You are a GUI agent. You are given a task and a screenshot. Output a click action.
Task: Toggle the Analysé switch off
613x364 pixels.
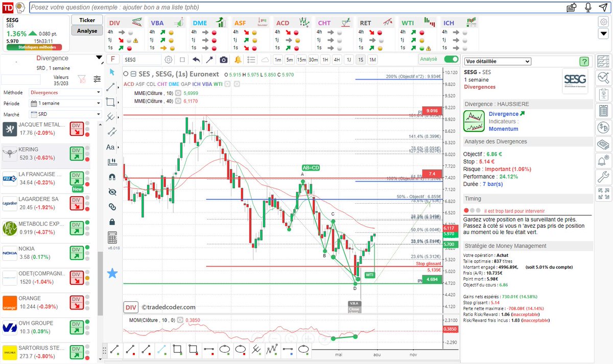click(x=451, y=59)
